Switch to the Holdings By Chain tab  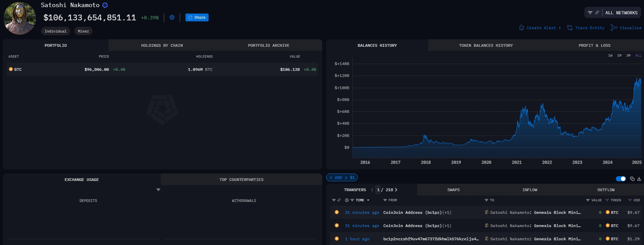point(162,45)
